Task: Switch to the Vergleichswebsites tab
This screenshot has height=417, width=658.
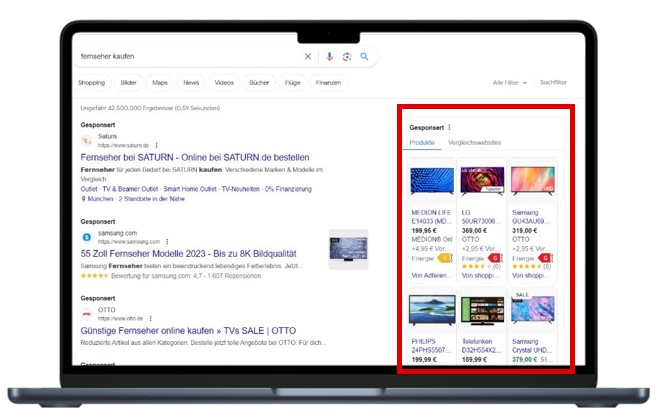Action: 475,143
